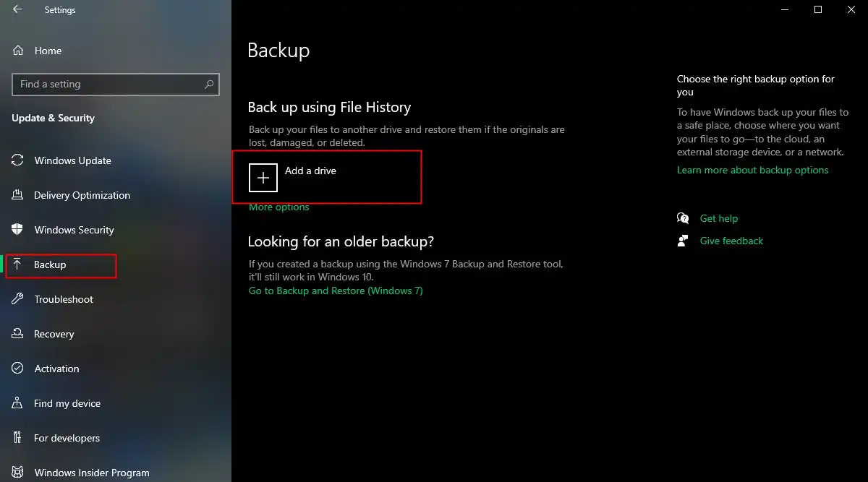Screen dimensions: 868x482
Task: Open the Backup settings page
Action: pyautogui.click(x=50, y=265)
